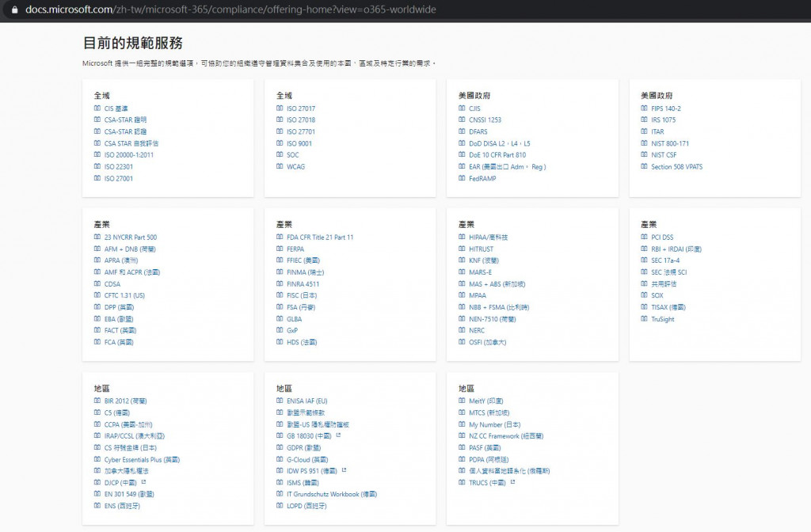Click the book icon next to BIR 2012
Image resolution: width=811 pixels, height=532 pixels.
click(97, 400)
